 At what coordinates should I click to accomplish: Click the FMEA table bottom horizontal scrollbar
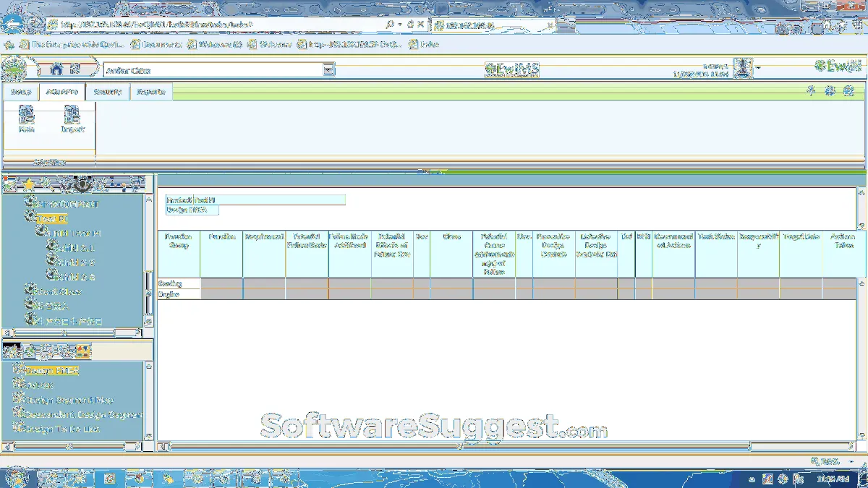(x=506, y=446)
